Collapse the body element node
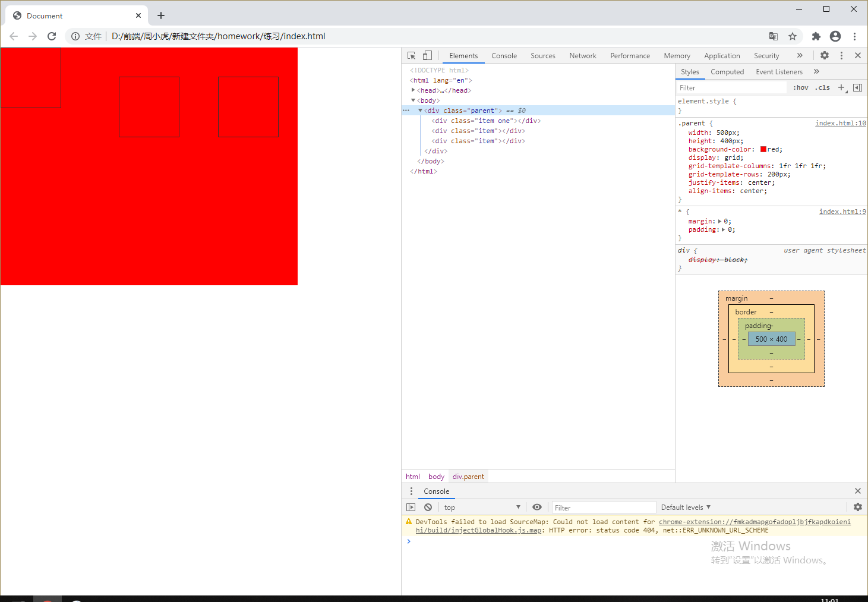Image resolution: width=868 pixels, height=602 pixels. point(413,100)
